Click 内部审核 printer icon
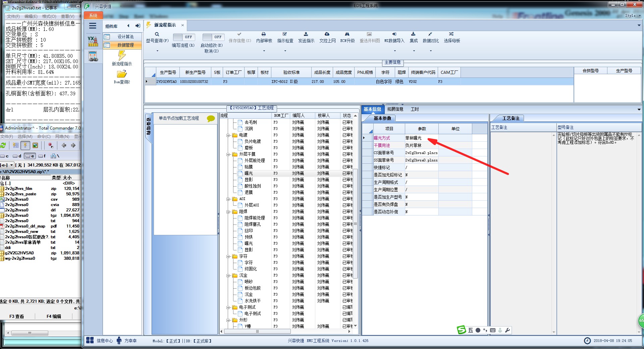644x349 pixels. pos(264,34)
